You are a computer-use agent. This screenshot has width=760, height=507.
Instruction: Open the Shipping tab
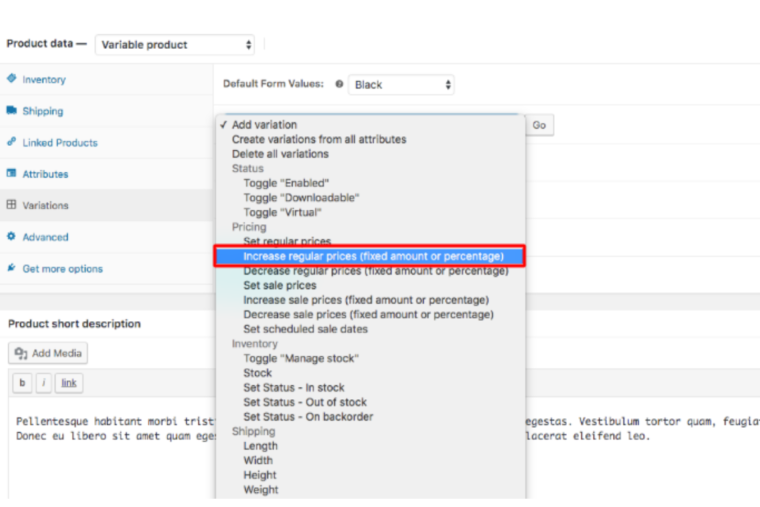click(x=106, y=111)
